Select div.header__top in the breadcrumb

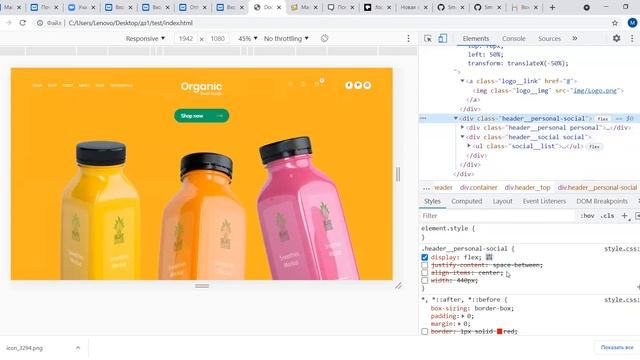[527, 187]
